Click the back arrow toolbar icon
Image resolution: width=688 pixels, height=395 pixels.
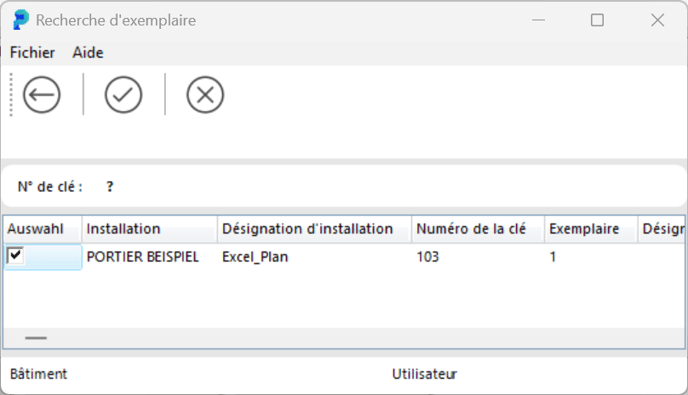tap(42, 95)
